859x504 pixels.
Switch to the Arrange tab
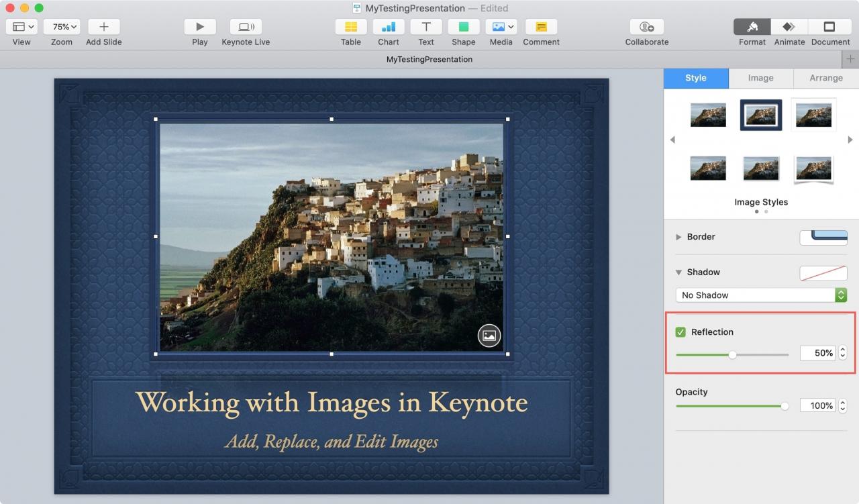point(826,78)
